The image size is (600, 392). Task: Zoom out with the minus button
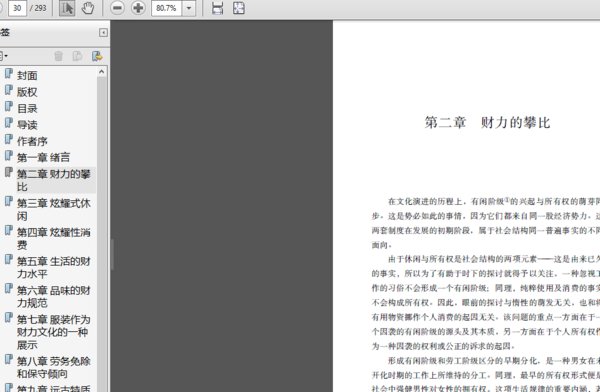(x=117, y=8)
